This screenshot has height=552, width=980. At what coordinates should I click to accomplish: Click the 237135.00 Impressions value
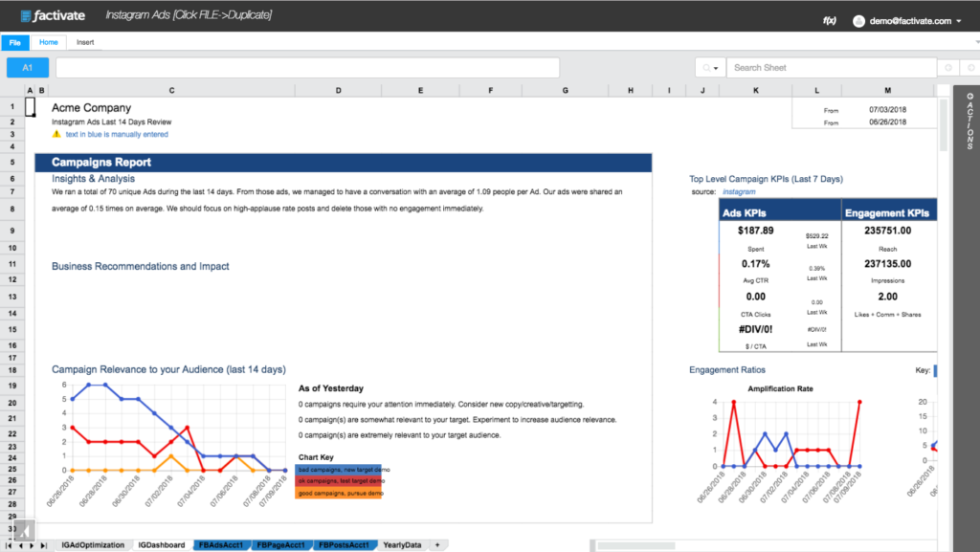point(887,263)
